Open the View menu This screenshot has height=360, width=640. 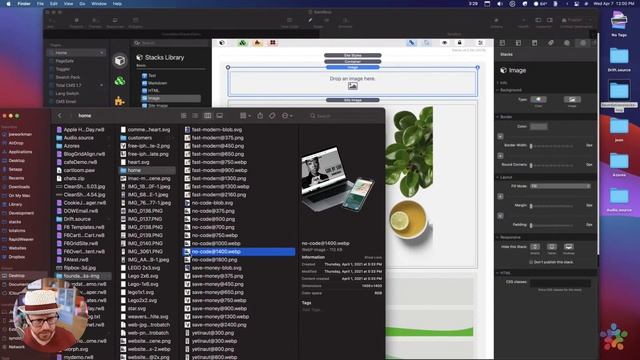(68, 4)
